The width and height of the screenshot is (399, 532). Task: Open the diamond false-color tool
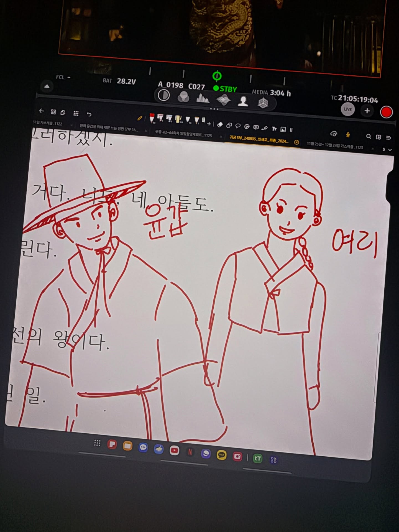click(223, 100)
